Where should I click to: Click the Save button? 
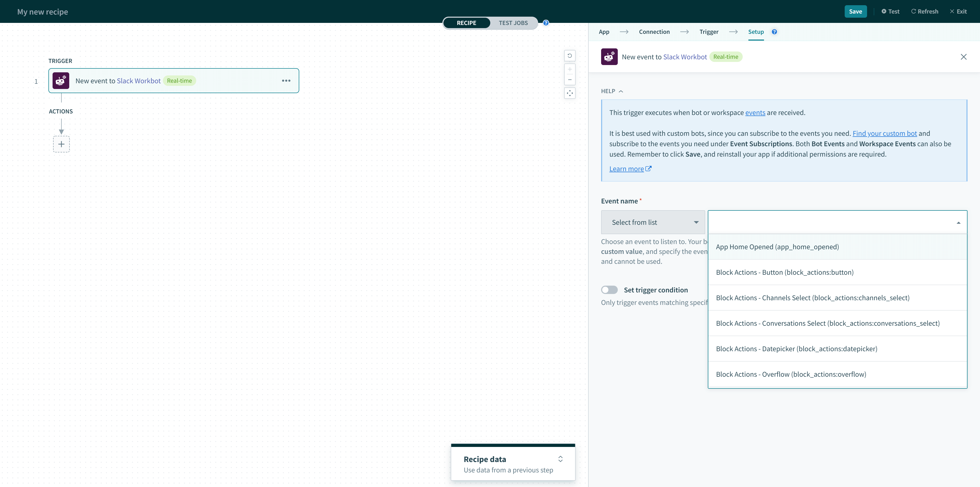[855, 11]
